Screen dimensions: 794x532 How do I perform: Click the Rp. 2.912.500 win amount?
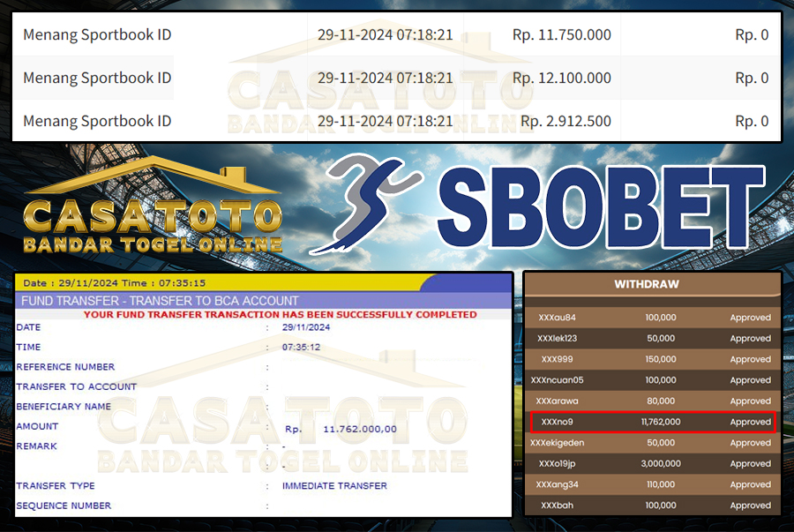[566, 121]
